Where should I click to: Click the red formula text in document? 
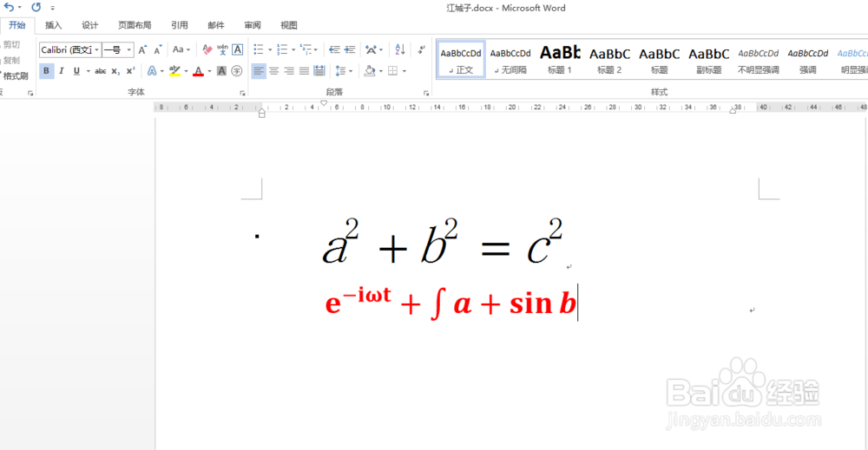(450, 303)
